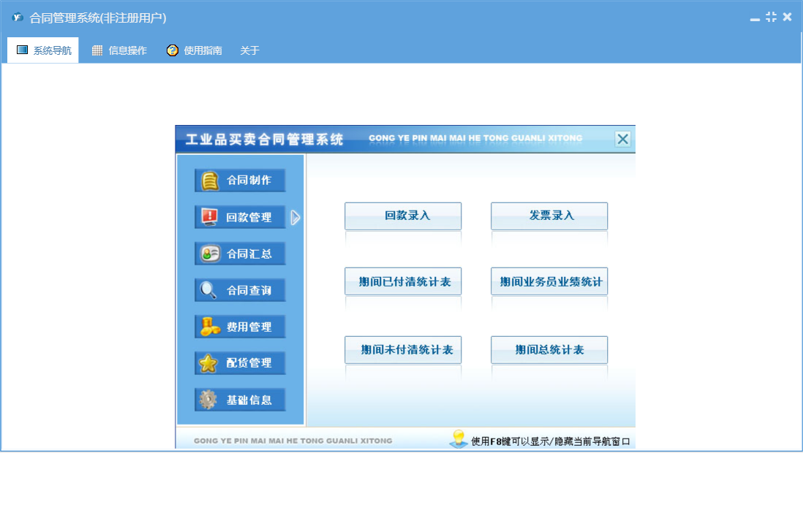Open the 合同制作 module

[x=240, y=180]
